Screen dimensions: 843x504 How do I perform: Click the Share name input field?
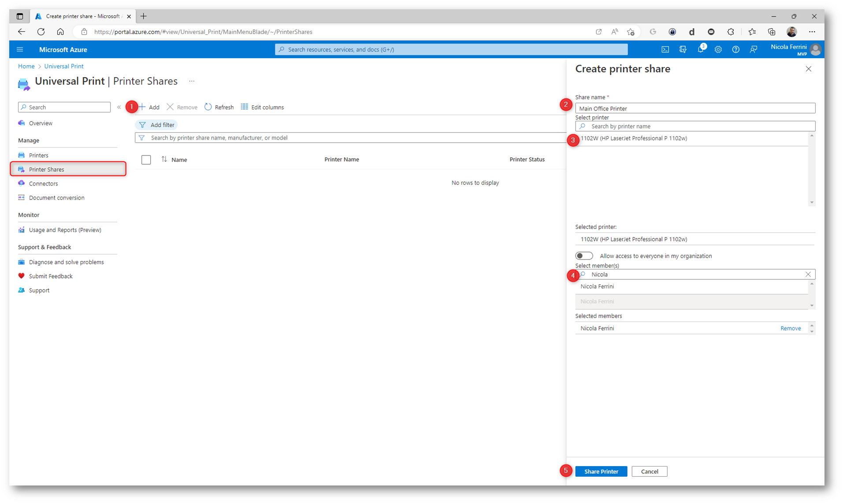pos(695,108)
